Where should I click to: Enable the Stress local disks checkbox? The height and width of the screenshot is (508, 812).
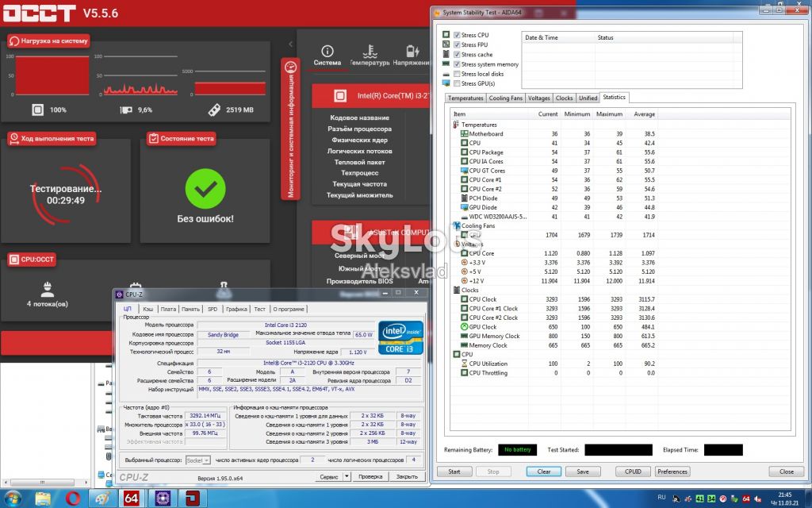click(x=457, y=74)
